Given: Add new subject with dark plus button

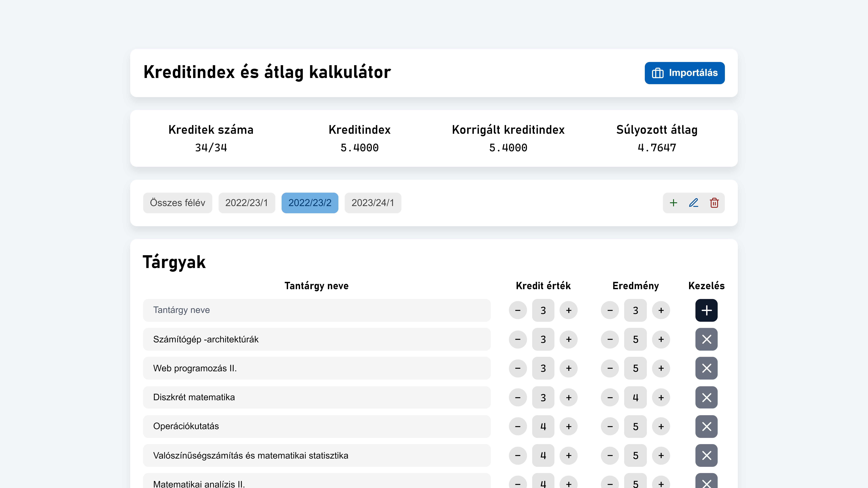Looking at the screenshot, I should (x=706, y=310).
